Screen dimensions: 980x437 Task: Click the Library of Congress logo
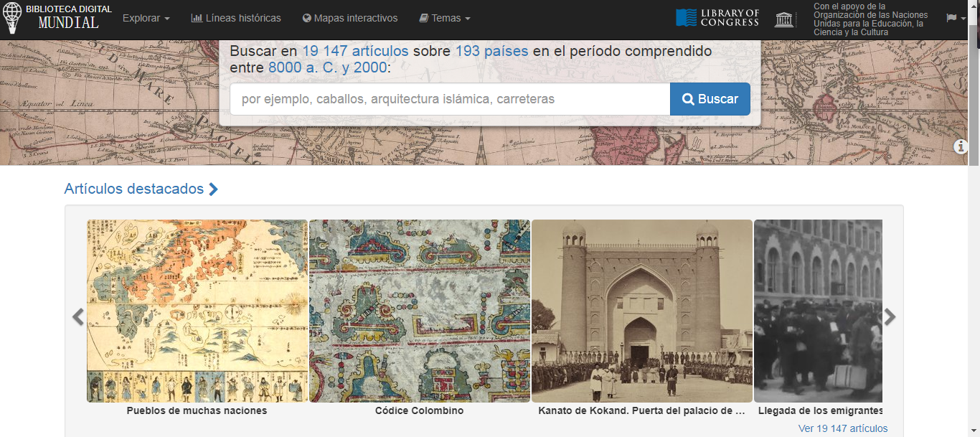717,18
